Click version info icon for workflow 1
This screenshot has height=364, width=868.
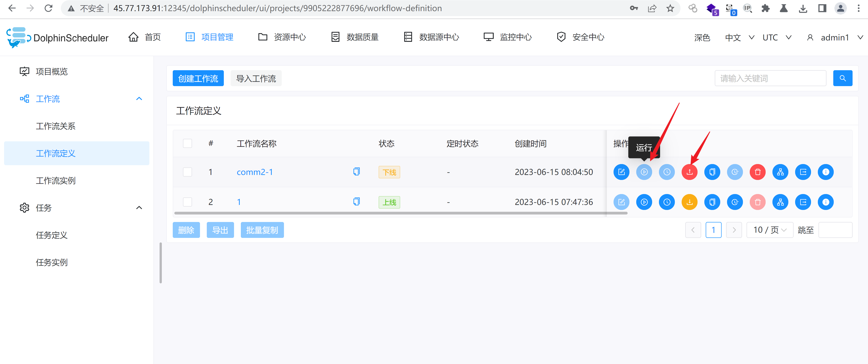pyautogui.click(x=825, y=202)
